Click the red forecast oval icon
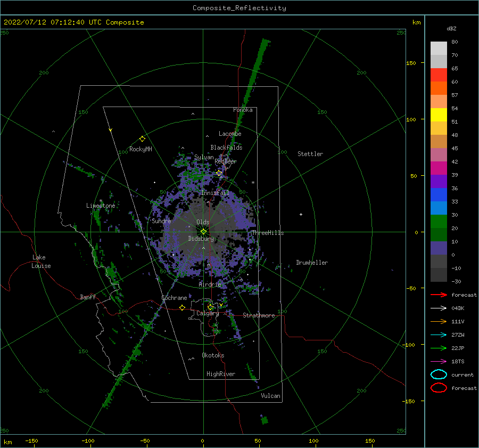Screen dimensions: 479x448 click(439, 388)
